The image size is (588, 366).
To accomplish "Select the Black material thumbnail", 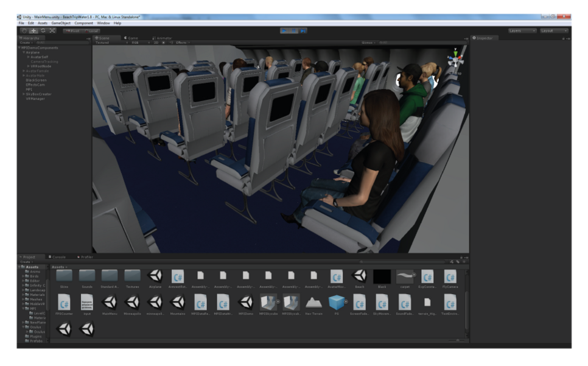I will [x=382, y=276].
